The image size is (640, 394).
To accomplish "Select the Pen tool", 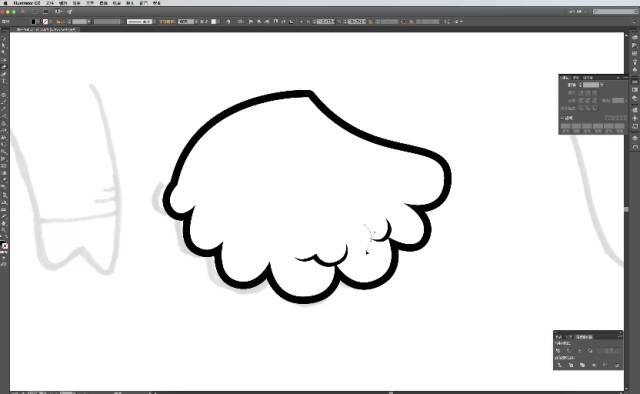I will click(5, 67).
